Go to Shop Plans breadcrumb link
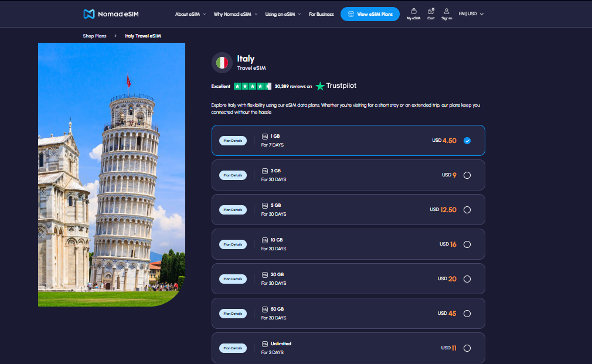 click(94, 36)
